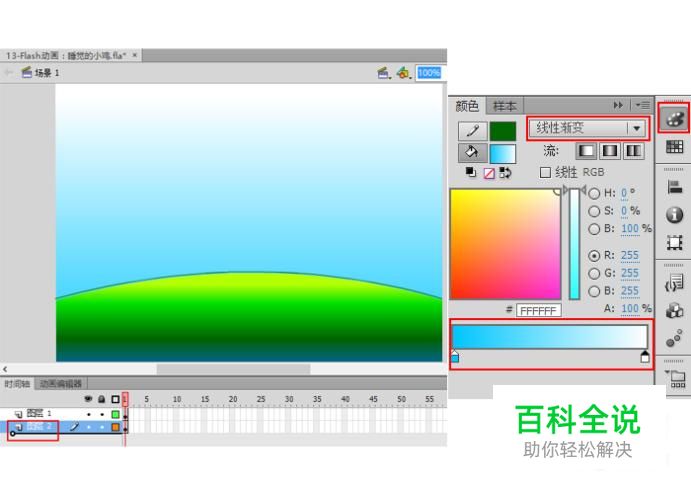Switch to the 时间轴 tab
The image size is (691, 494).
pos(17,384)
